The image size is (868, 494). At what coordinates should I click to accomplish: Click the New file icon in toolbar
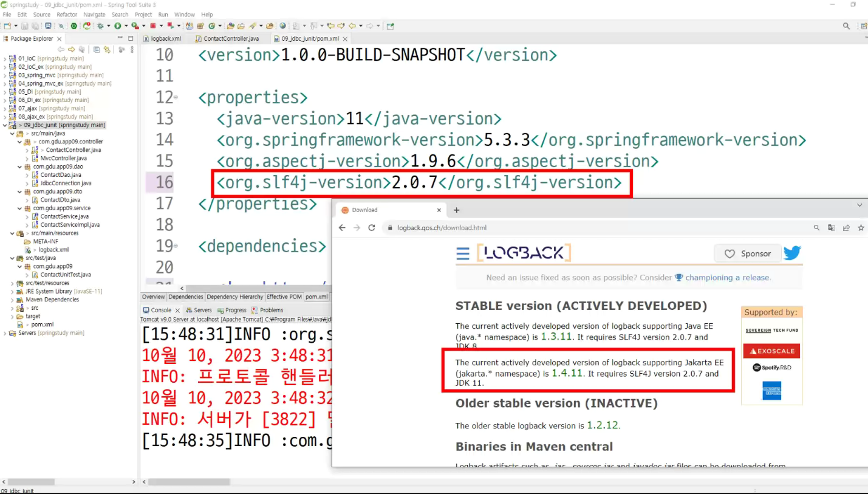[x=7, y=26]
